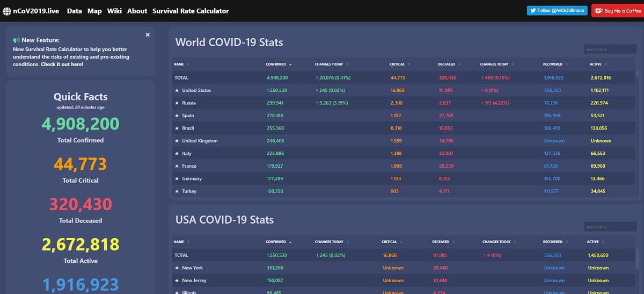644x294 pixels.
Task: Click the star icon beside United States
Action: (177, 90)
